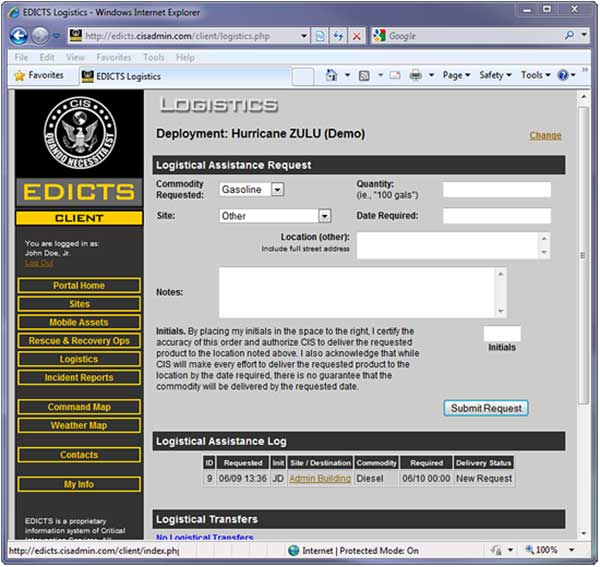The height and width of the screenshot is (567, 600).
Task: Open the Tools command bar dropdown
Action: pyautogui.click(x=535, y=75)
